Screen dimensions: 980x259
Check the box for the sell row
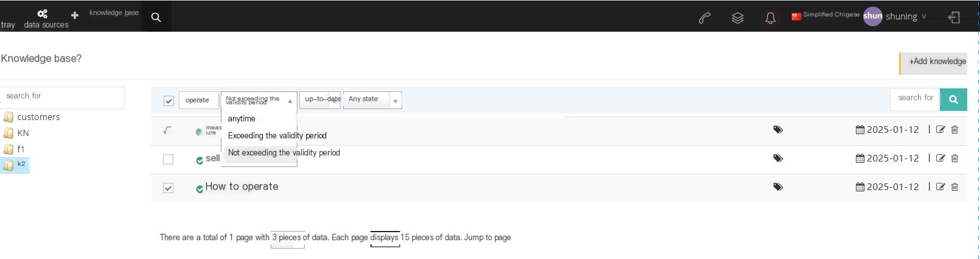point(169,159)
